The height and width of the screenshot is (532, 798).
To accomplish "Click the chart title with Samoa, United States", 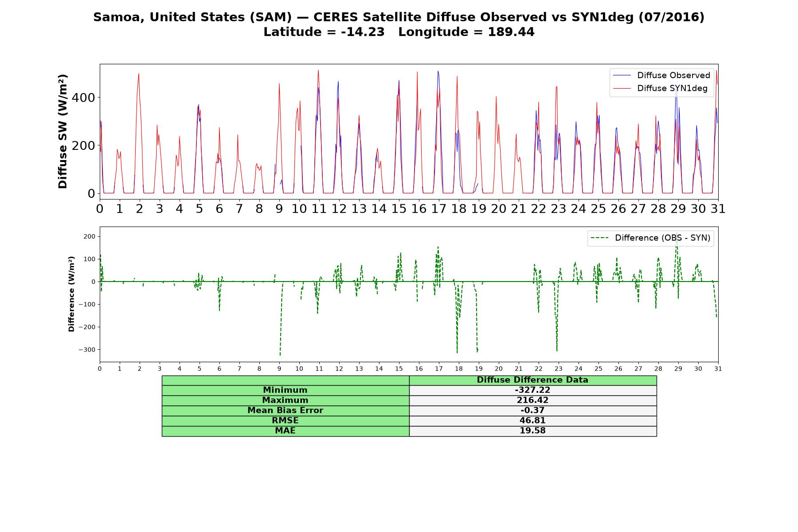I will 399,17.
